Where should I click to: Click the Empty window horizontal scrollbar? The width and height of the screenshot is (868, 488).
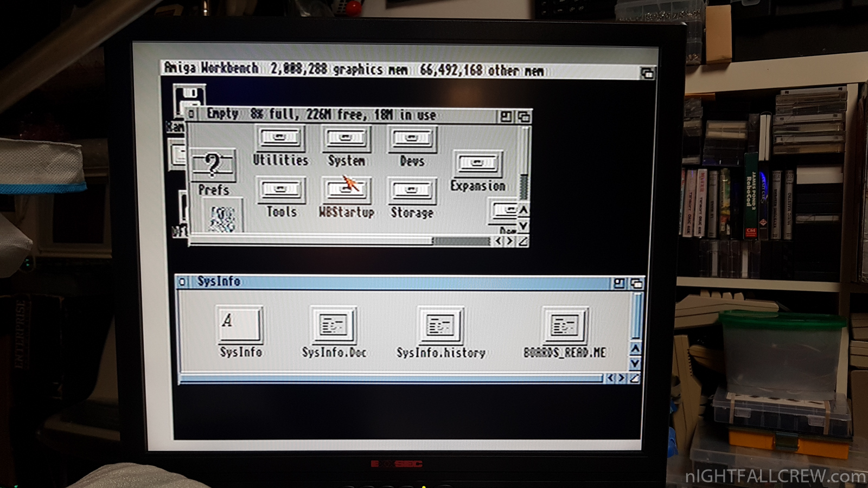click(x=341, y=241)
